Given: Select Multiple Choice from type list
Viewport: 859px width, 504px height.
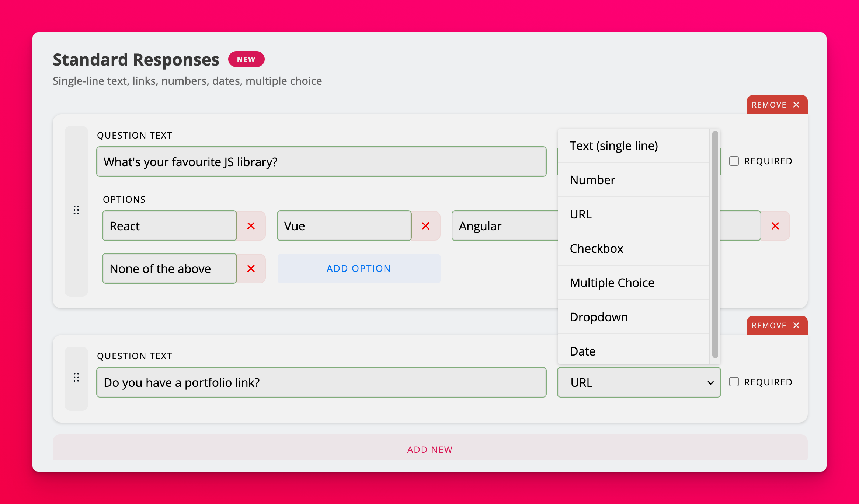Looking at the screenshot, I should 612,283.
